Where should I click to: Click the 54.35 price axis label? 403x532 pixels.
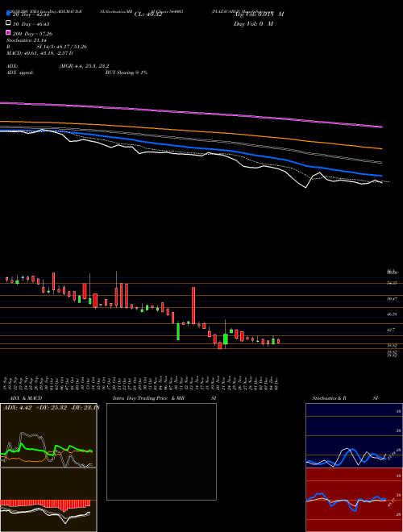tap(392, 283)
